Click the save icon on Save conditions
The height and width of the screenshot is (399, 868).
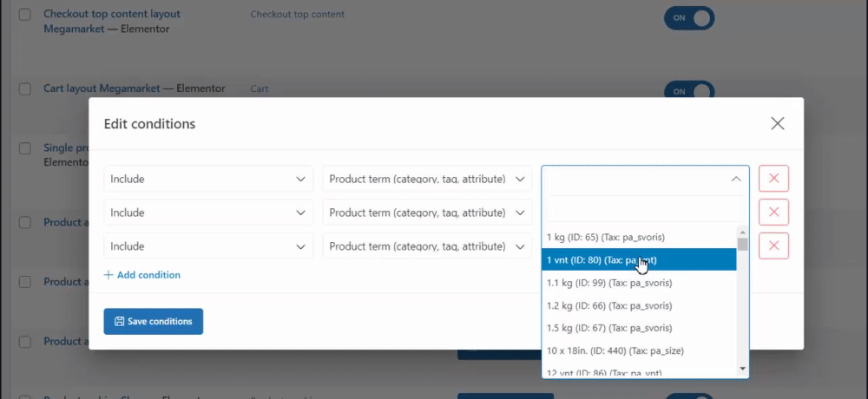(x=119, y=322)
